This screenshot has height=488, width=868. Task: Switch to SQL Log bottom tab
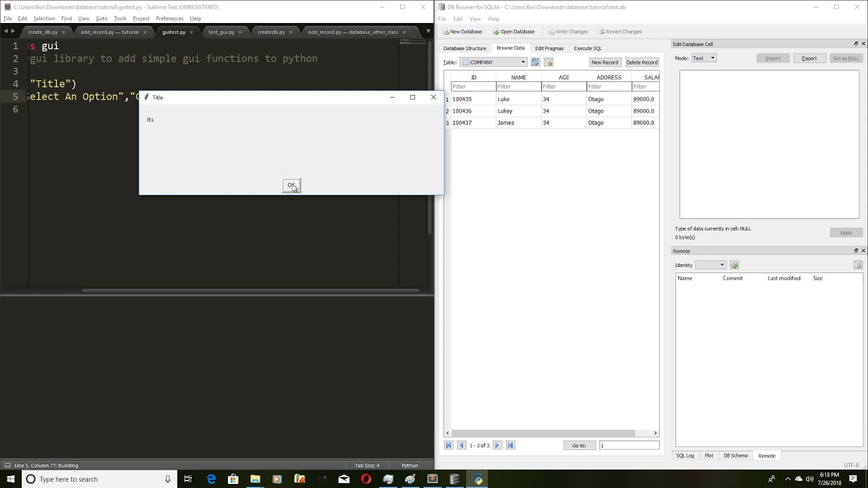coord(685,455)
